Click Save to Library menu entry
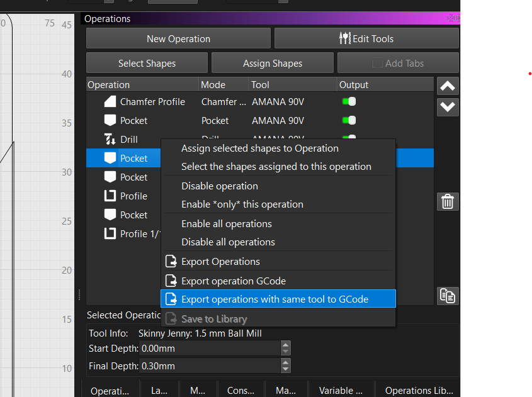The width and height of the screenshot is (532, 397). point(278,319)
